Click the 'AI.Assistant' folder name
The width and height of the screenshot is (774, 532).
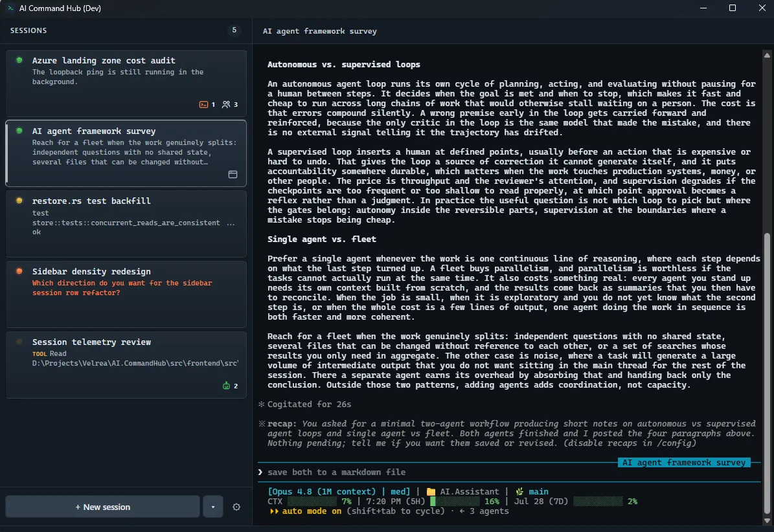pyautogui.click(x=470, y=492)
